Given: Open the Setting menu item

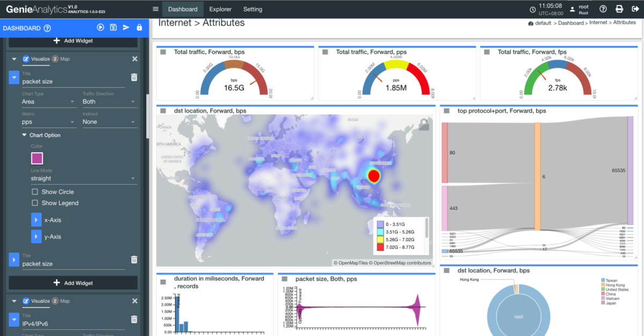Looking at the screenshot, I should click(x=252, y=9).
